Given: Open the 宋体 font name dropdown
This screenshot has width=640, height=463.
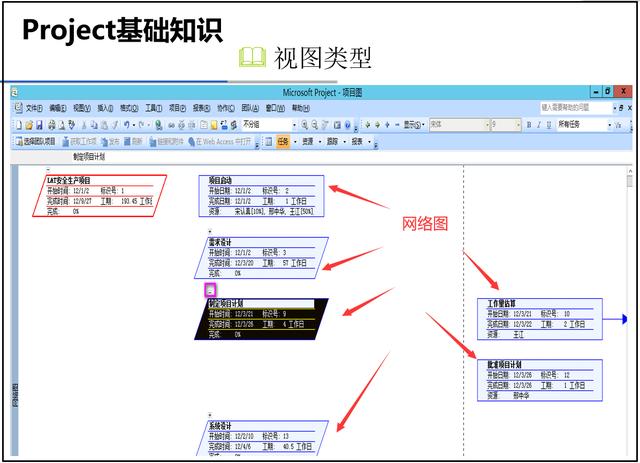Looking at the screenshot, I should click(487, 125).
